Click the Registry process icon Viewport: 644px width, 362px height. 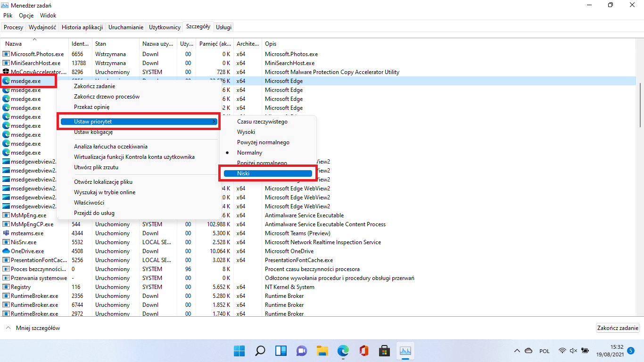click(x=6, y=287)
